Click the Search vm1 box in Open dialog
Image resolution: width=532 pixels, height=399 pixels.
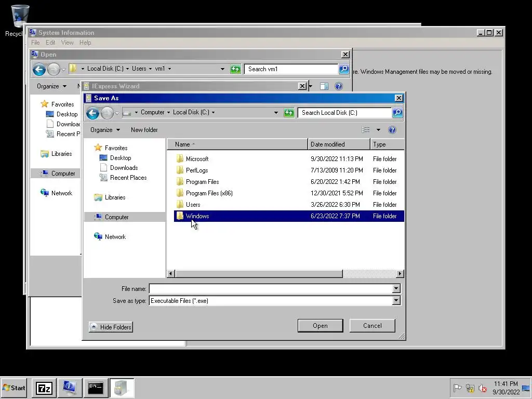point(291,69)
